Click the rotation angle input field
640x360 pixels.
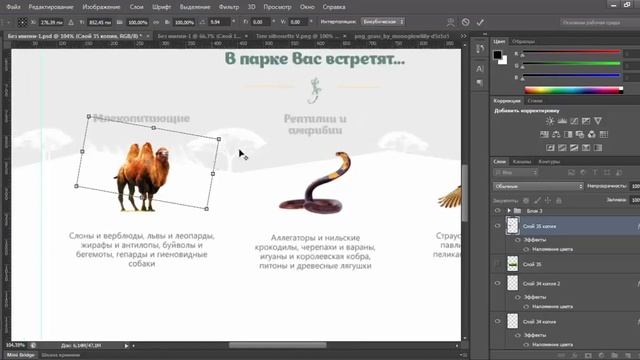tap(220, 22)
